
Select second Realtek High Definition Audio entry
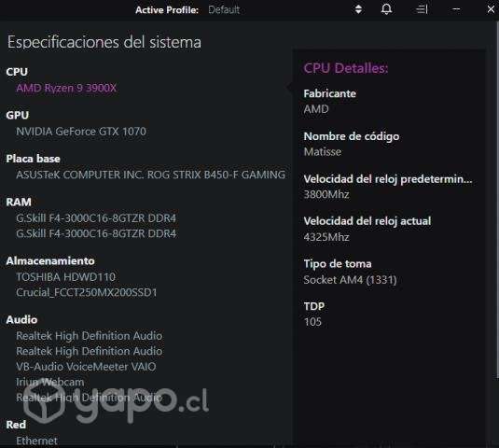[x=90, y=351]
